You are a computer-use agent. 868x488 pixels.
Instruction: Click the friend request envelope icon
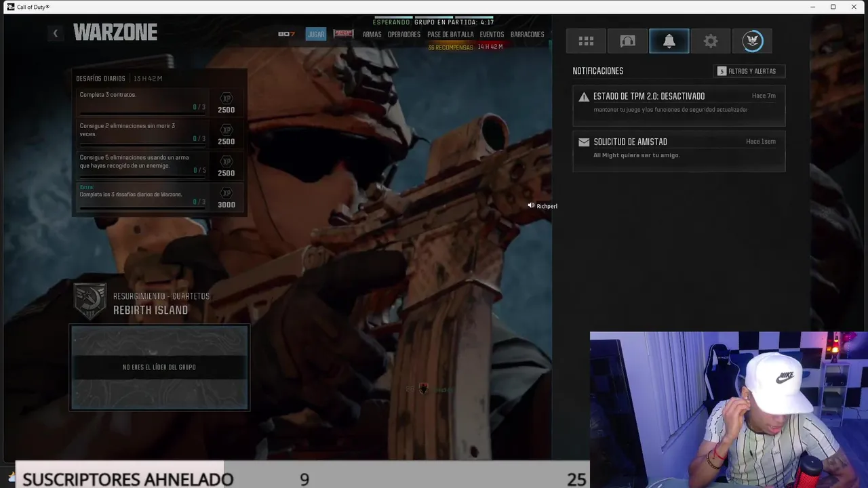pos(584,142)
